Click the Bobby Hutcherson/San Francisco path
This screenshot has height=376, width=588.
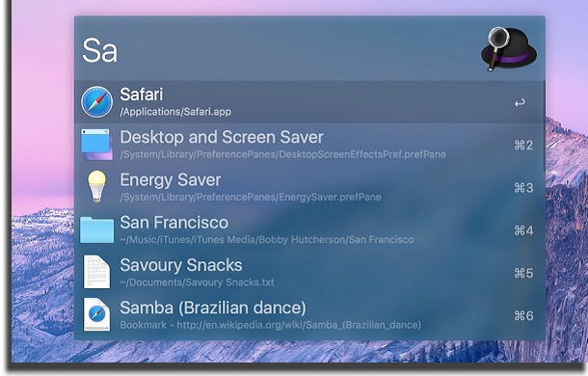[267, 240]
